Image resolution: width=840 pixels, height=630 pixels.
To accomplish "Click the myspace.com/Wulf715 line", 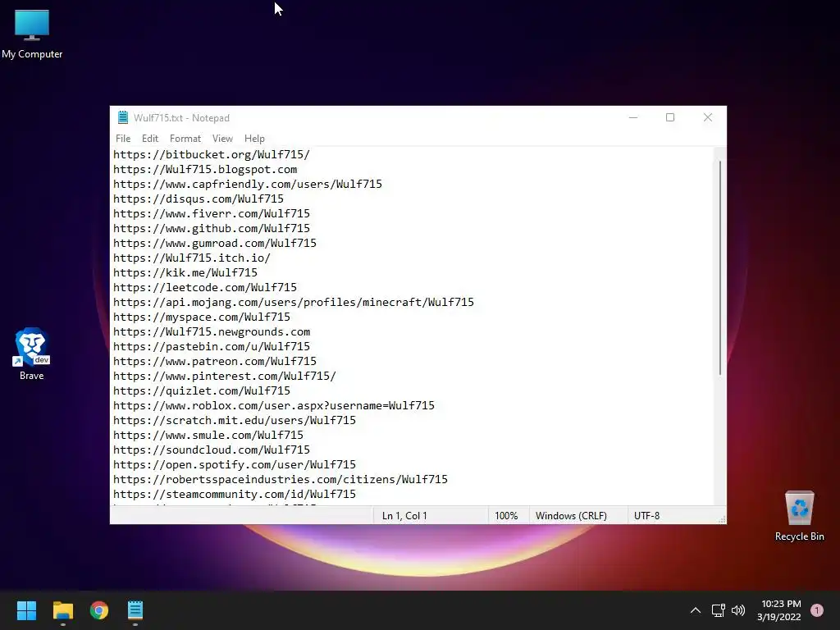I will pos(202,317).
